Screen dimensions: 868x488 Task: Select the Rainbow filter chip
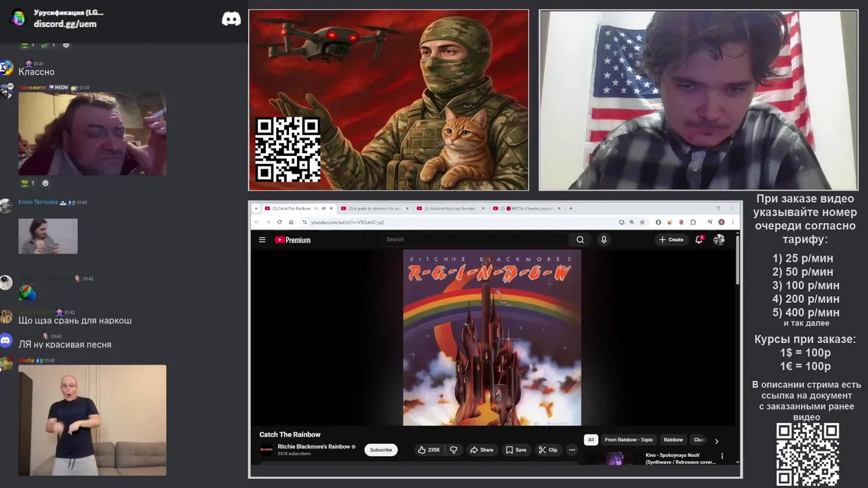[x=673, y=440]
